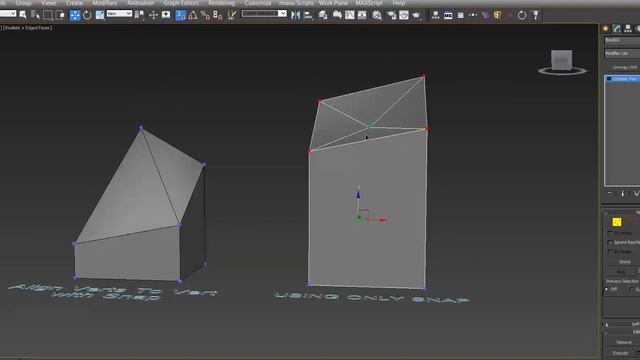Open the Layer Manager icon
Image resolution: width=640 pixels, height=360 pixels.
tap(323, 15)
